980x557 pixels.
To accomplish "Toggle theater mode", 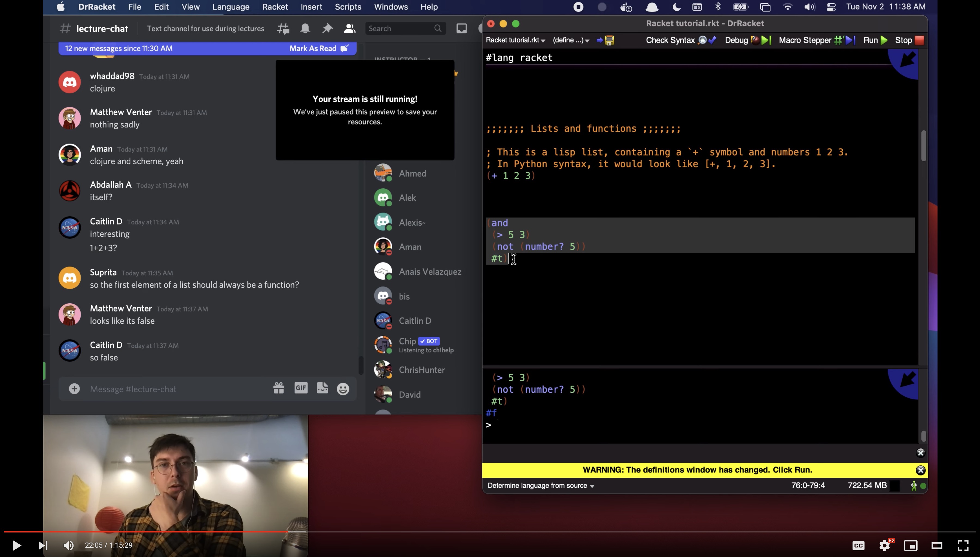I will [x=937, y=546].
